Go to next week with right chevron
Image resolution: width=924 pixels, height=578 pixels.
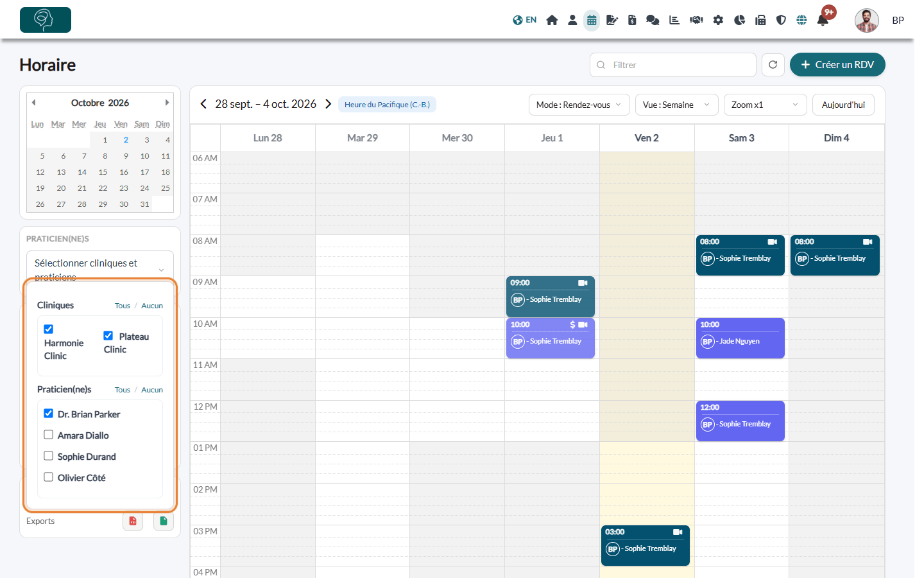tap(328, 104)
